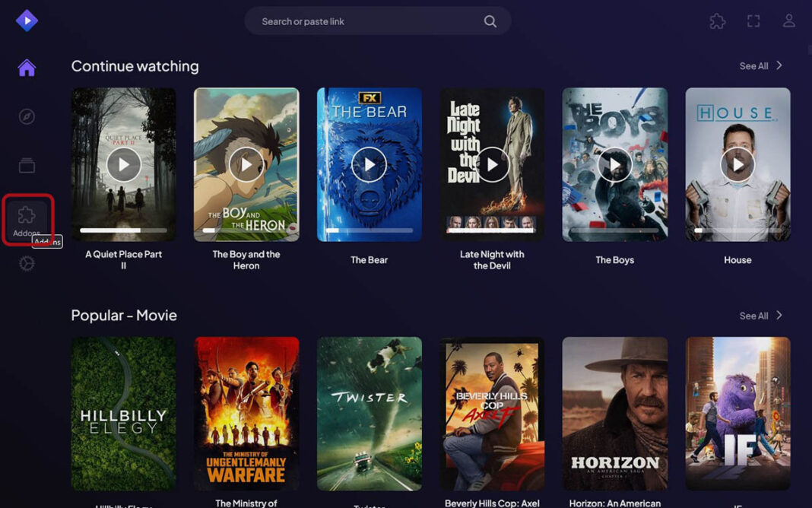Open the Twister movie poster
Viewport: 812px width, 508px height.
(369, 413)
